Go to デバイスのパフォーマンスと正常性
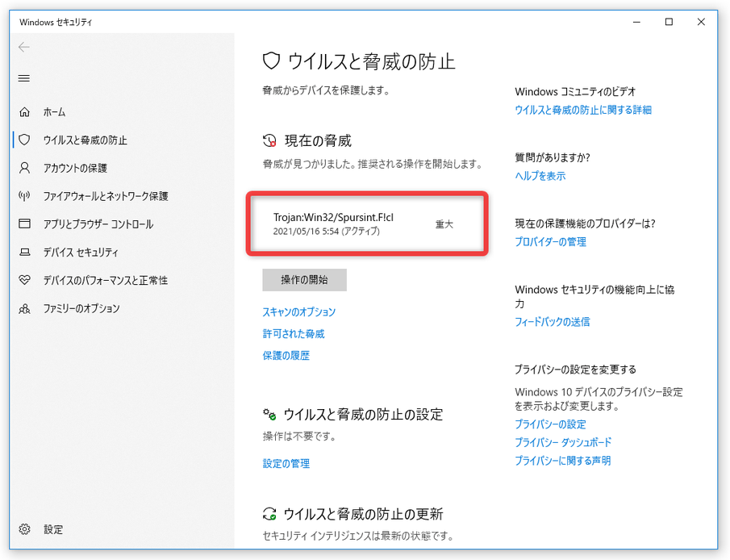This screenshot has height=560, width=730. tap(106, 280)
